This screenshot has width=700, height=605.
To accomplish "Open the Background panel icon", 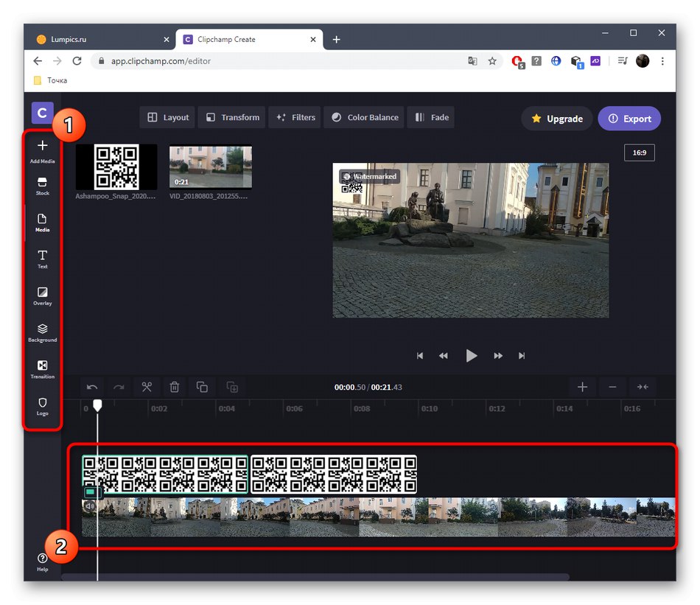I will pyautogui.click(x=42, y=332).
